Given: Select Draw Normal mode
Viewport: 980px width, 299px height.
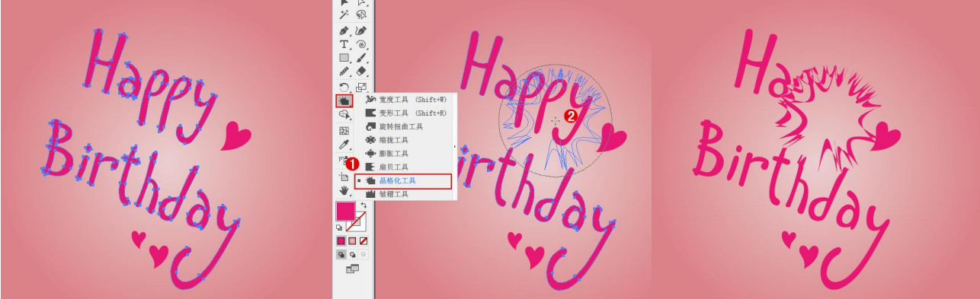Looking at the screenshot, I should pyautogui.click(x=341, y=255).
